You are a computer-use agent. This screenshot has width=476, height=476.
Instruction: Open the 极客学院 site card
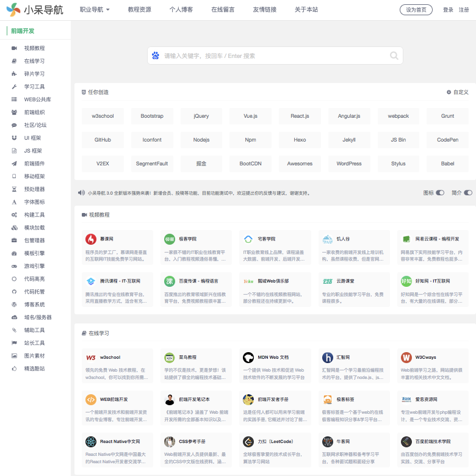[x=196, y=247]
